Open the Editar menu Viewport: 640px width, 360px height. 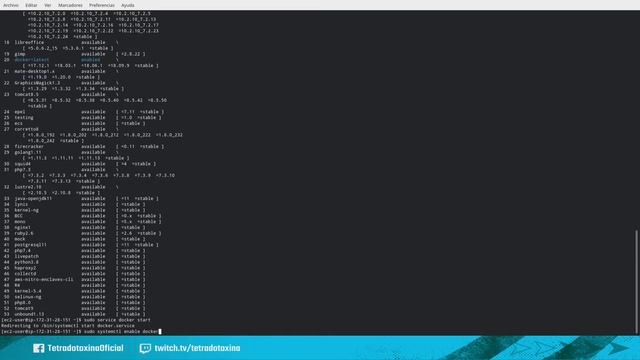point(31,5)
